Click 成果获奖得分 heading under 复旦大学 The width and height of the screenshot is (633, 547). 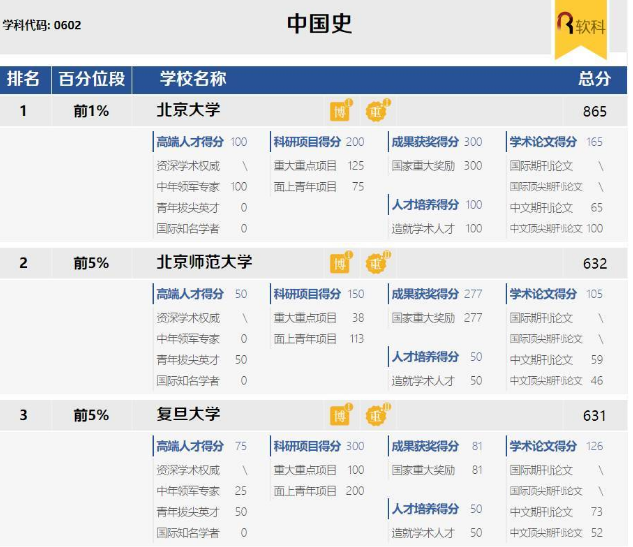[x=425, y=446]
